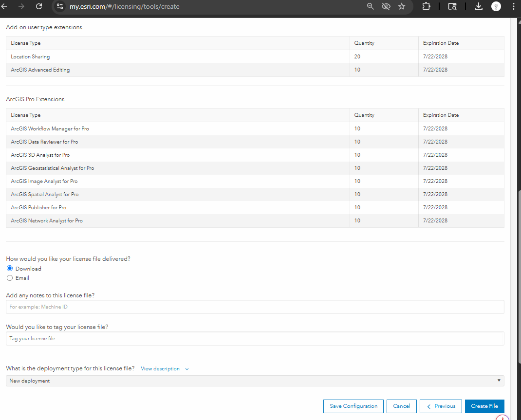Reload the page with the browser refresh icon

pos(39,7)
